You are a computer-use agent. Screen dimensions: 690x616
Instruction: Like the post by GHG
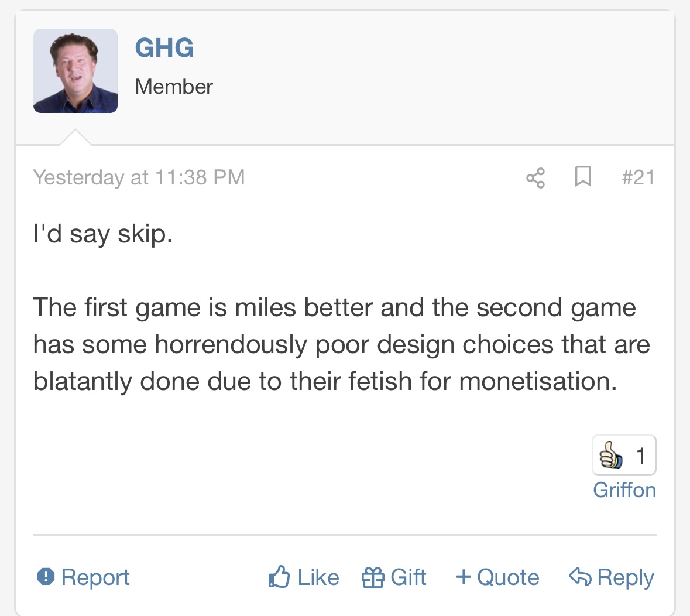pyautogui.click(x=304, y=577)
